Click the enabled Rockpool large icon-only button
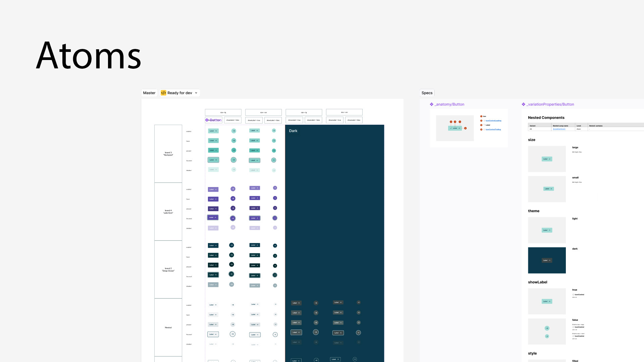Screen dimensions: 644x362 coord(234,131)
